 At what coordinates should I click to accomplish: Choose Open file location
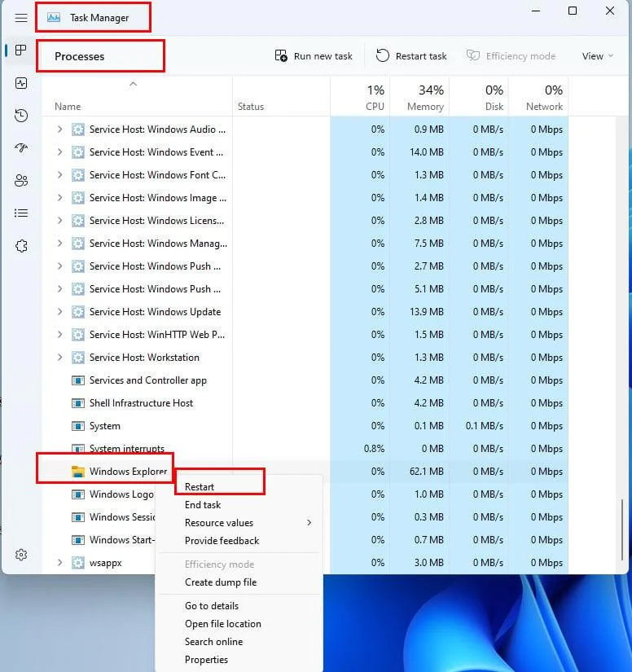tap(239, 624)
